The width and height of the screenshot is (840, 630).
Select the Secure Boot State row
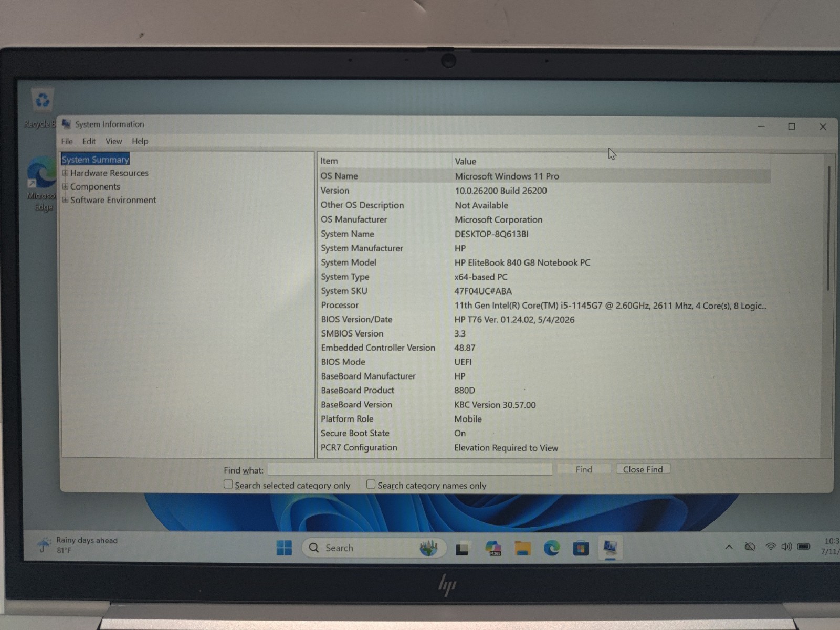tap(544, 433)
